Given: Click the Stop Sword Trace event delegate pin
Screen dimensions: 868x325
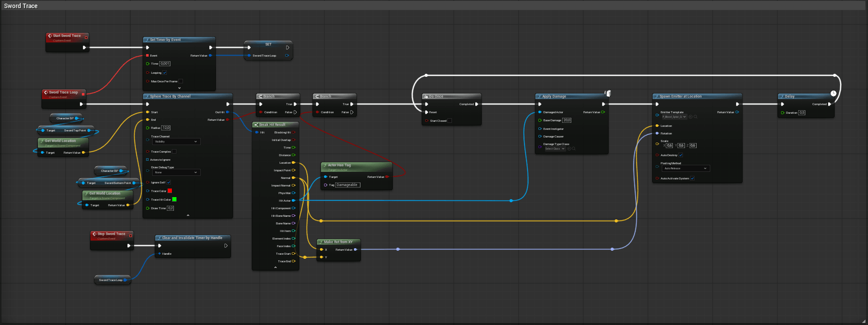Looking at the screenshot, I should click(130, 236).
